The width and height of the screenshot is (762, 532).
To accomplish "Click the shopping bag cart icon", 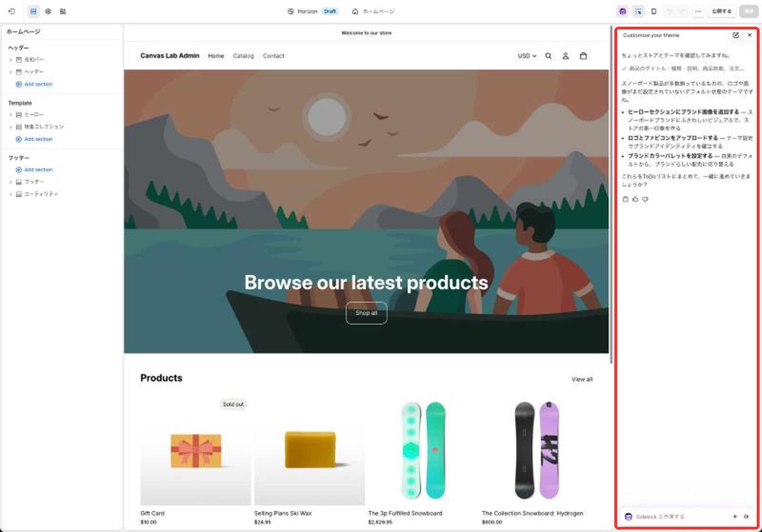I will 583,56.
